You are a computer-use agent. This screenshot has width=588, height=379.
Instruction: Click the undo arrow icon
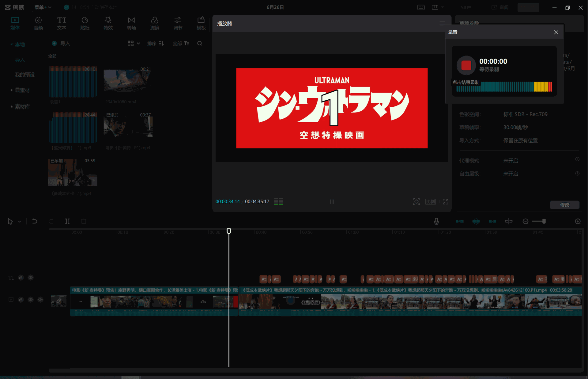[35, 221]
